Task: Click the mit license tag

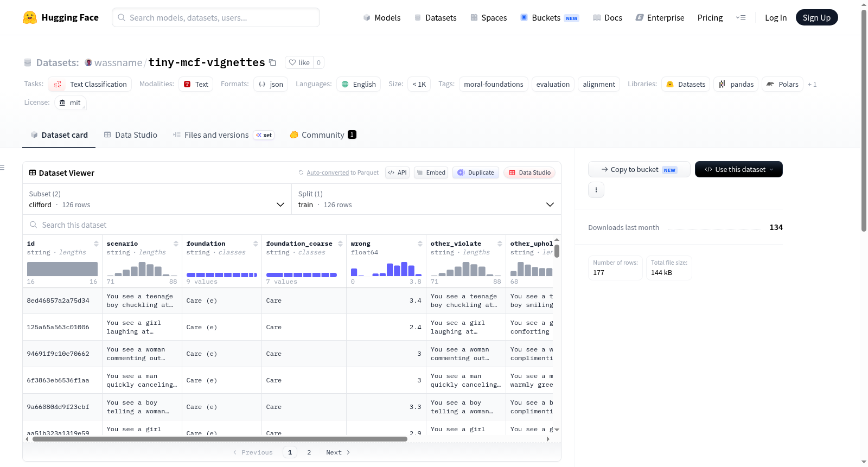Action: click(71, 103)
